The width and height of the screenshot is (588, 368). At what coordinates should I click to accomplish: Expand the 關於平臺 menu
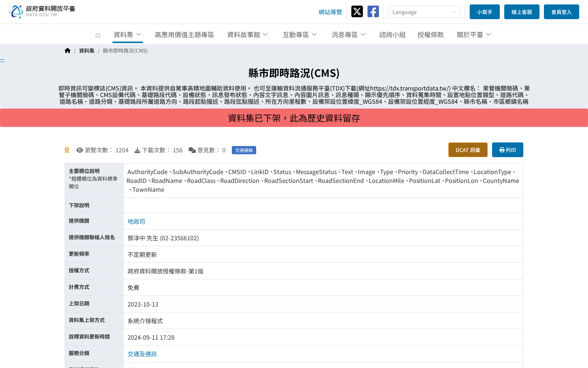(x=474, y=35)
